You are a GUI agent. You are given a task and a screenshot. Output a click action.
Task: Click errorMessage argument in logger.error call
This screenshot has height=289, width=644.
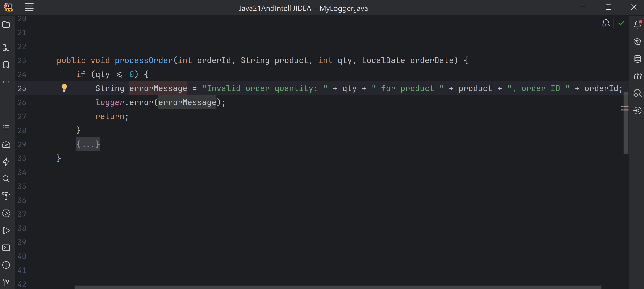point(187,102)
